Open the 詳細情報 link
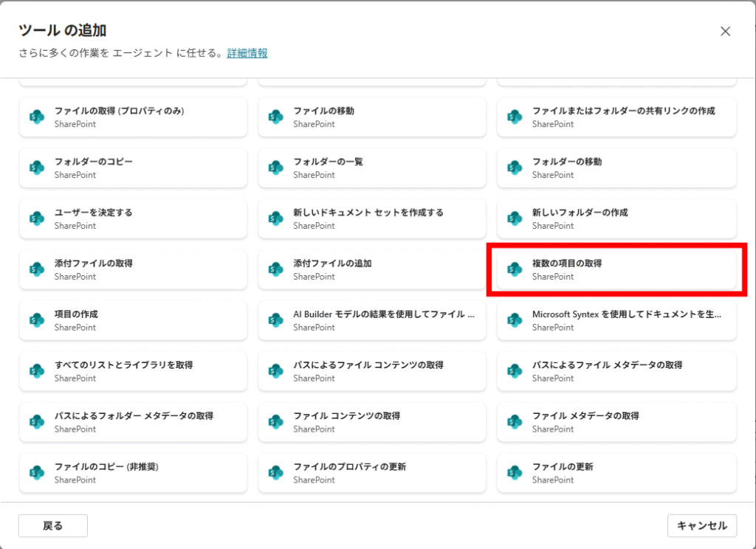This screenshot has width=756, height=549. (247, 53)
